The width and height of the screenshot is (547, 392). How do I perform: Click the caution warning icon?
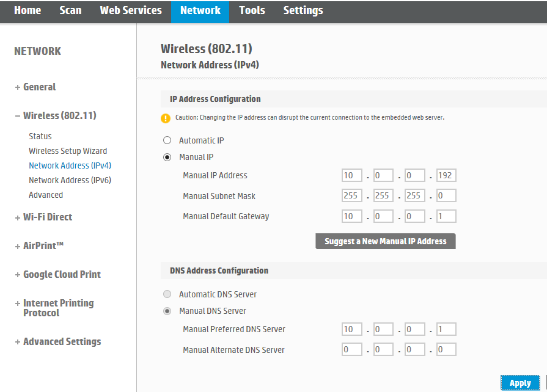click(165, 117)
